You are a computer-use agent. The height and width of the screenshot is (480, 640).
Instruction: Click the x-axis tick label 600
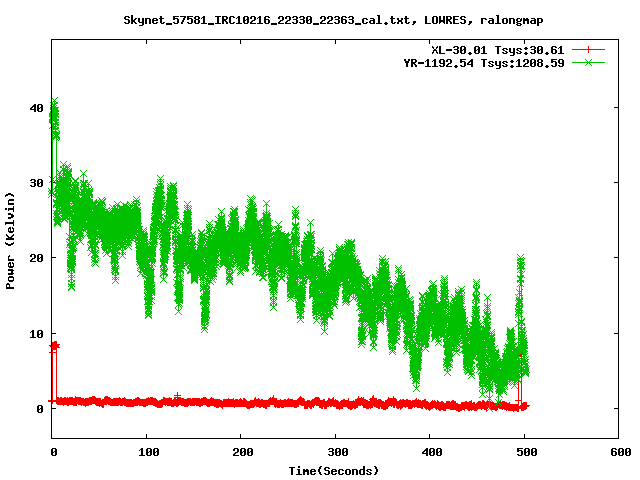click(621, 452)
